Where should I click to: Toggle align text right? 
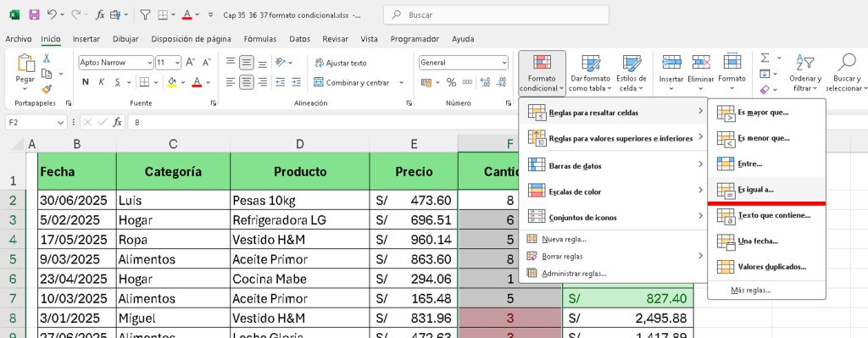click(263, 82)
